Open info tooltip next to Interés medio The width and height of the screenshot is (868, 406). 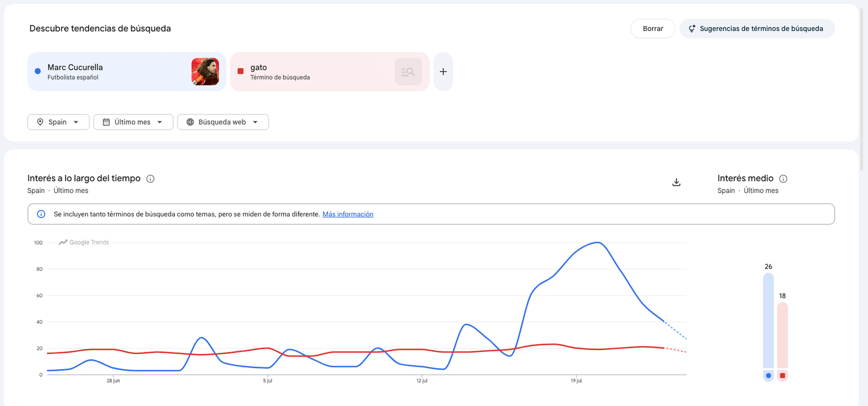tap(783, 179)
